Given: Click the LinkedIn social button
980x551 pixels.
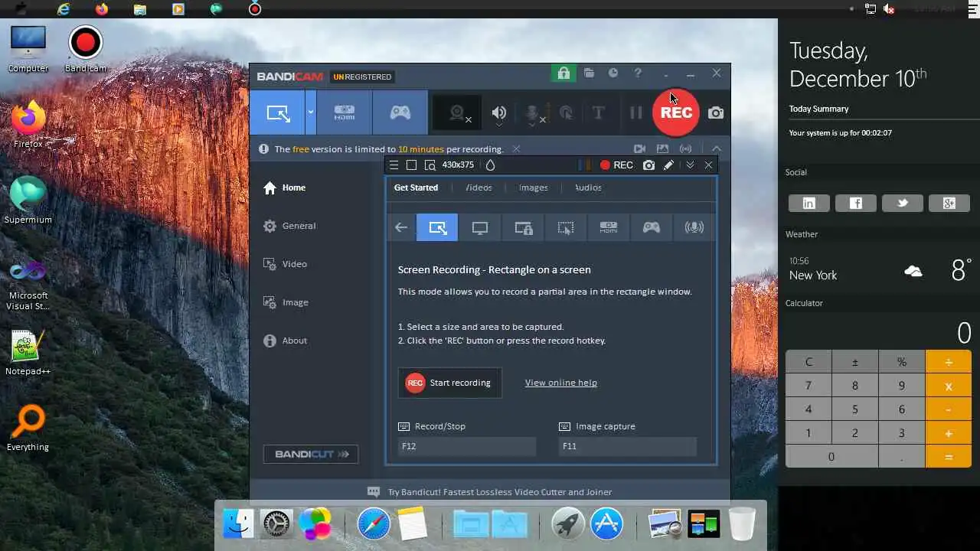Looking at the screenshot, I should pos(809,203).
